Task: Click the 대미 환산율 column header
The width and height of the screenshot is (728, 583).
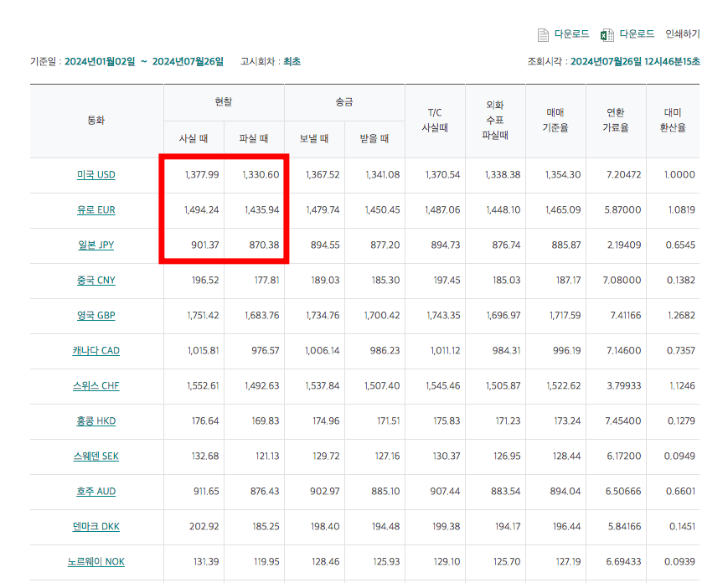Action: [673, 121]
